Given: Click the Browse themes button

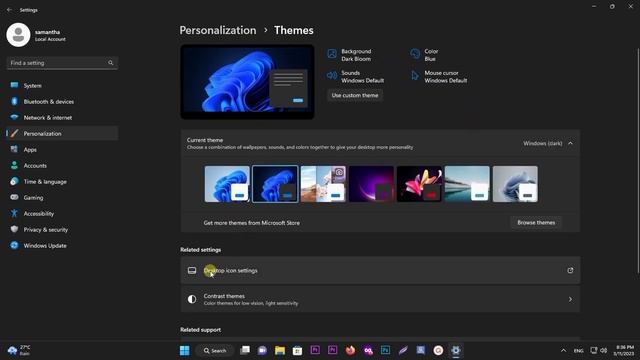Looking at the screenshot, I should coord(536,222).
